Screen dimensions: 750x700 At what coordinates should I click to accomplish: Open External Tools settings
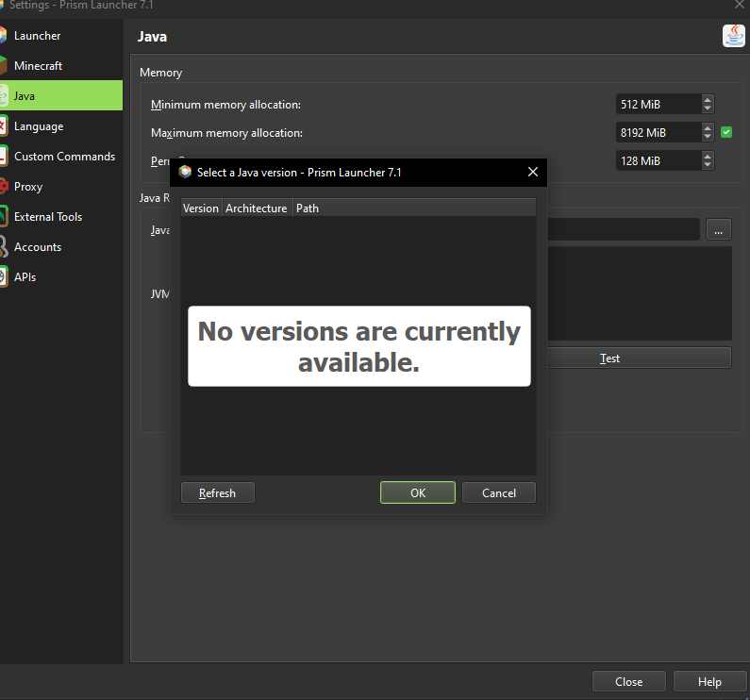(x=60, y=217)
